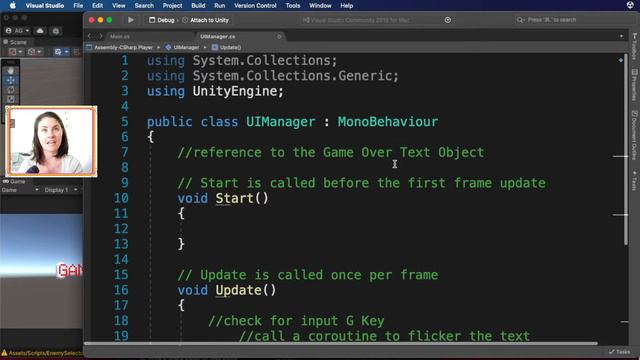The height and width of the screenshot is (360, 640).
Task: Select the Unity Move tool
Action: click(x=11, y=80)
